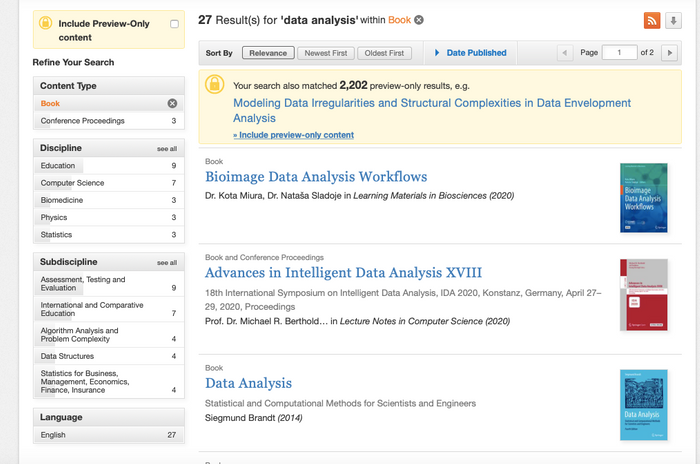Filter by Biomedicine discipline
This screenshot has height=464, width=700.
pos(108,200)
